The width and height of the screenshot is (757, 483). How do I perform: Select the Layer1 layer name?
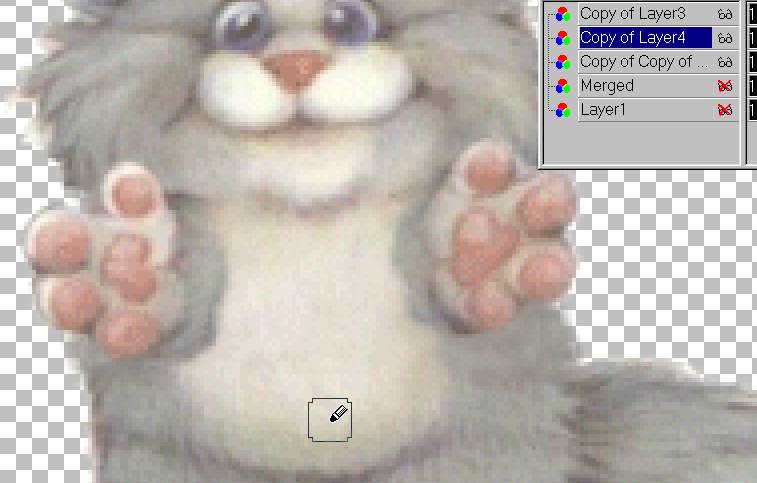[x=603, y=110]
